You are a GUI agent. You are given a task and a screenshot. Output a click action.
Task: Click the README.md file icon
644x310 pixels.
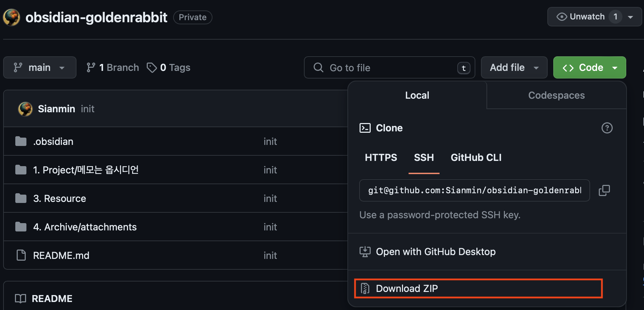21,255
